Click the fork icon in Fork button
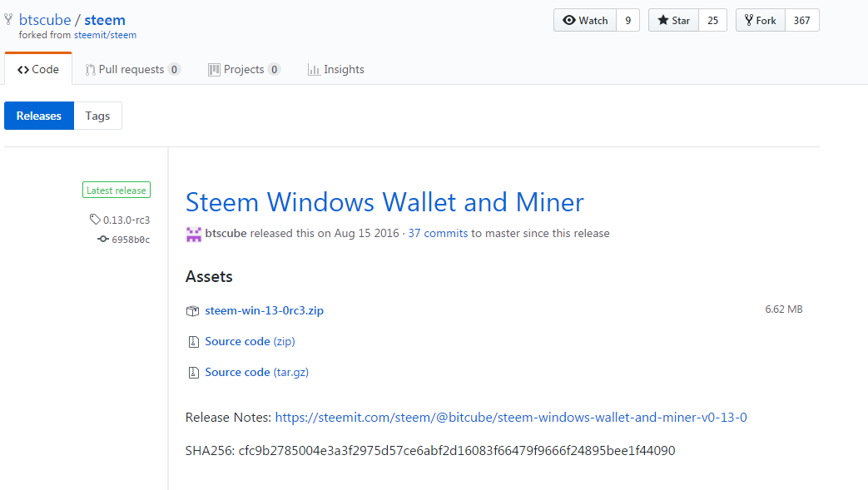The image size is (868, 490). click(x=748, y=21)
